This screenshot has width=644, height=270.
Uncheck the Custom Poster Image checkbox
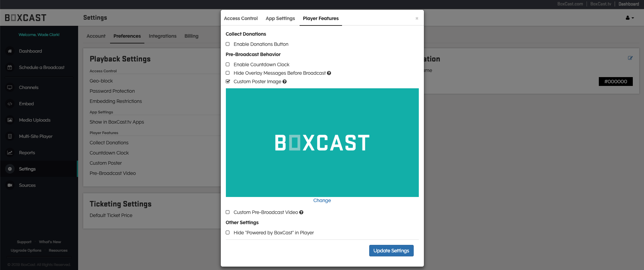coord(228,82)
